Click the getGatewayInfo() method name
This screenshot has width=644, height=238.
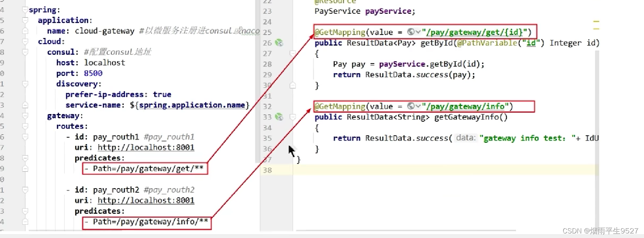tap(471, 117)
